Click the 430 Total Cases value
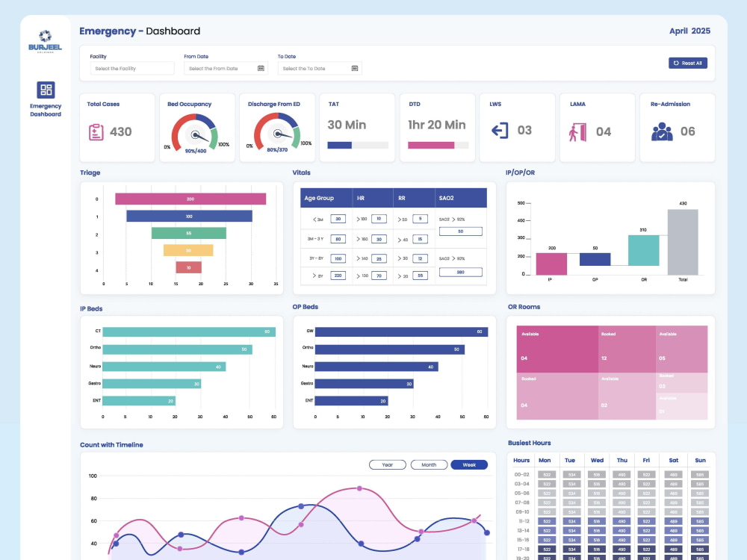The image size is (747, 560). (x=120, y=132)
